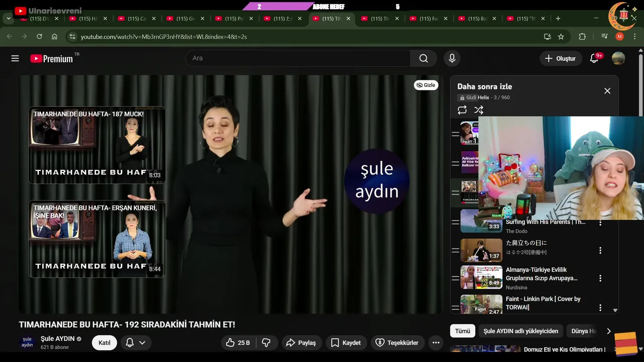View site information icon in address bar
The width and height of the screenshot is (644, 362).
[x=72, y=37]
